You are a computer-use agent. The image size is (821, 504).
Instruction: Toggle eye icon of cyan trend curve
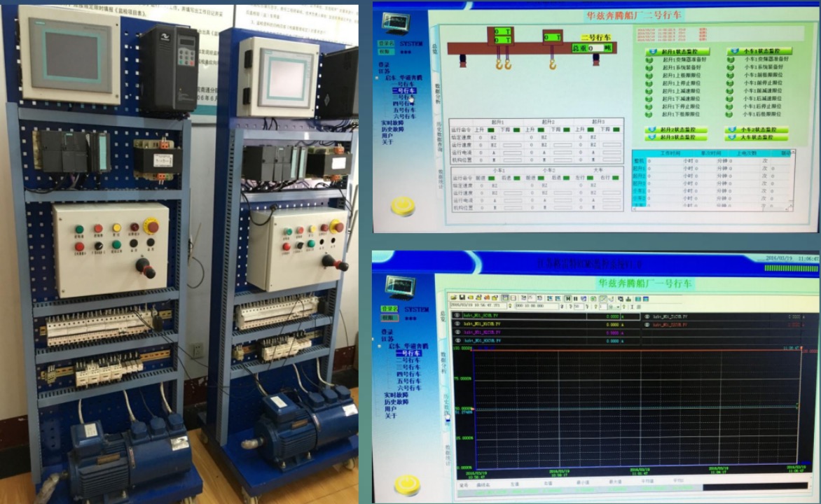[x=458, y=340]
